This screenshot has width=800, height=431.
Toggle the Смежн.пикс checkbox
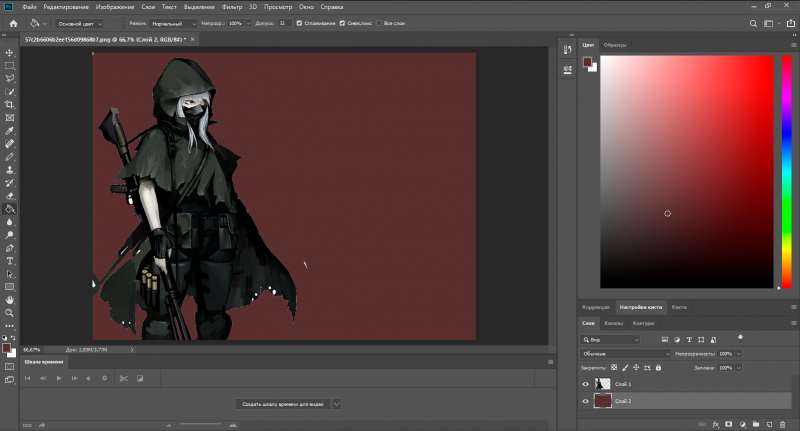[343, 22]
